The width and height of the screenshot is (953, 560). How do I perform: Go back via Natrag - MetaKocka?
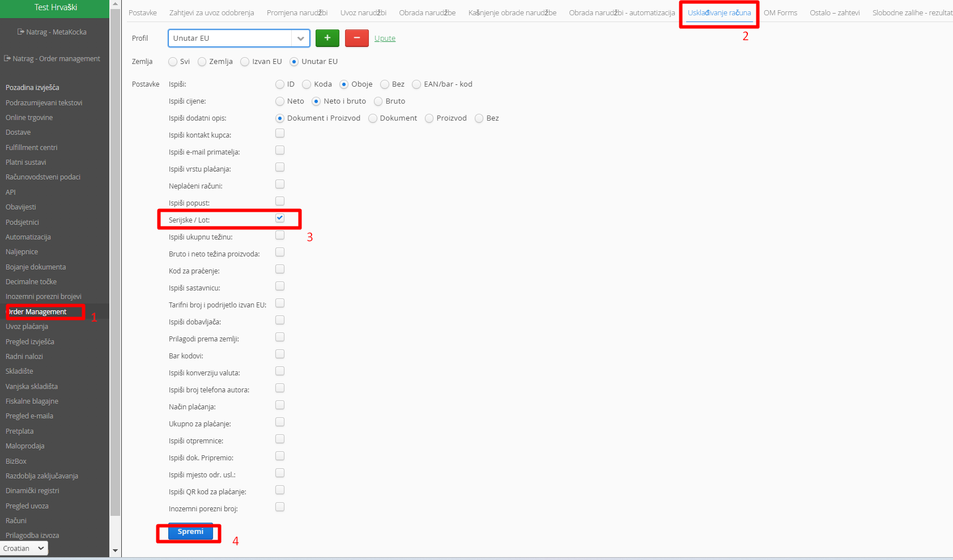(x=52, y=32)
